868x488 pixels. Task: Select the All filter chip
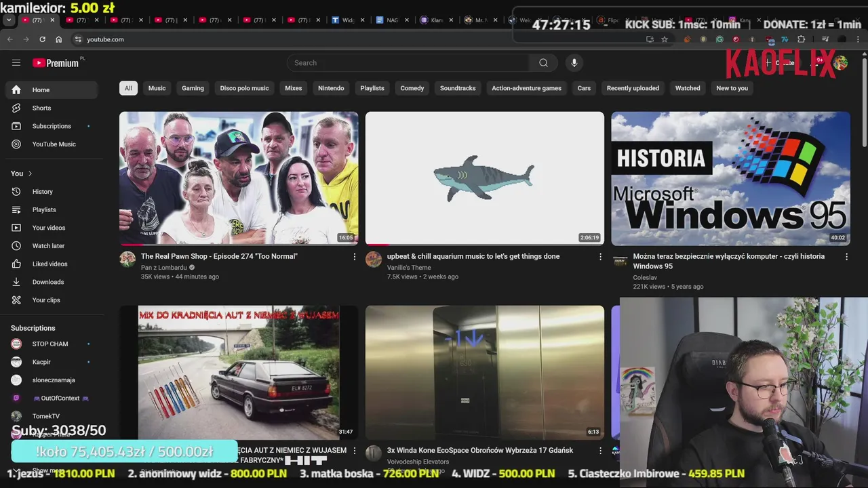pyautogui.click(x=128, y=88)
